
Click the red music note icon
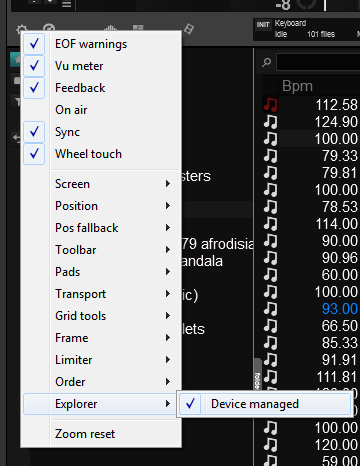coord(270,105)
